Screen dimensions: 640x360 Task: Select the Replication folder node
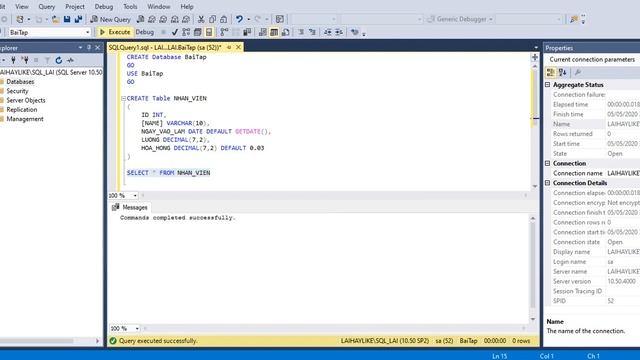tap(22, 110)
